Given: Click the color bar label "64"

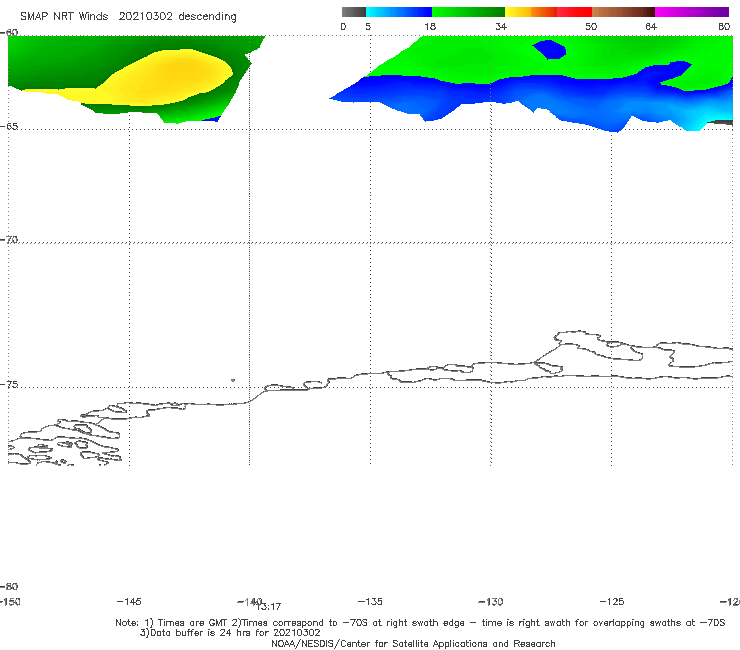Looking at the screenshot, I should pos(651,27).
